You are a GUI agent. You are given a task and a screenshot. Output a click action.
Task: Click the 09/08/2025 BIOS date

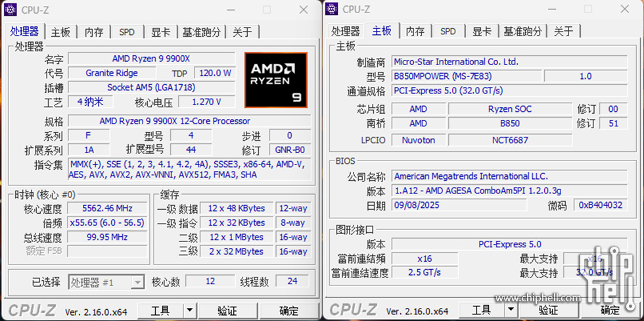[x=459, y=205]
